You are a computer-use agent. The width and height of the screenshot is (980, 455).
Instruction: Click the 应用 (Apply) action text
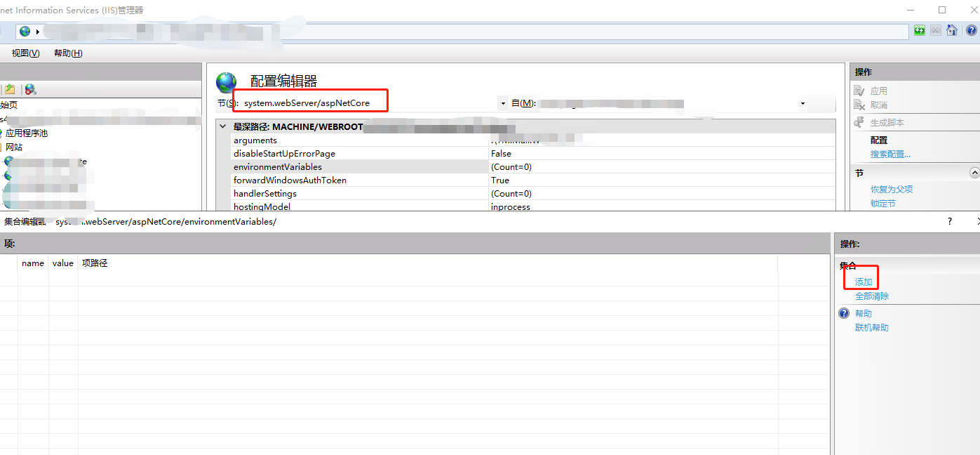click(x=879, y=91)
